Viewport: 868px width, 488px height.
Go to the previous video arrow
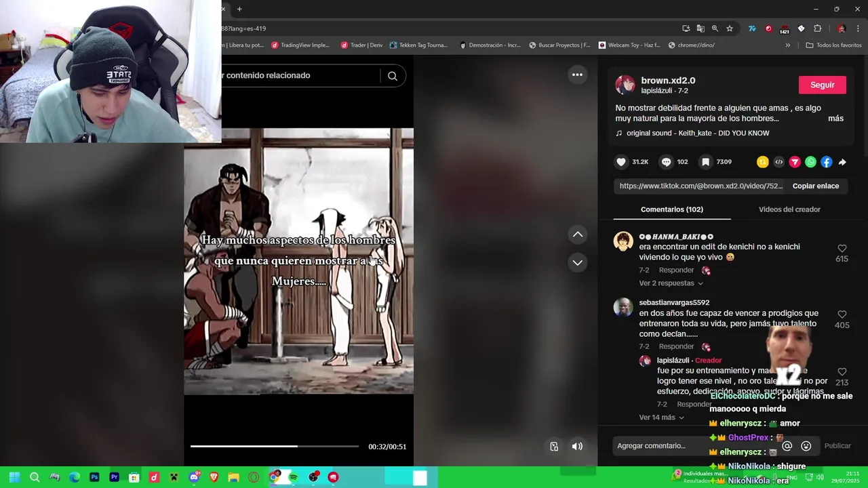(x=578, y=235)
